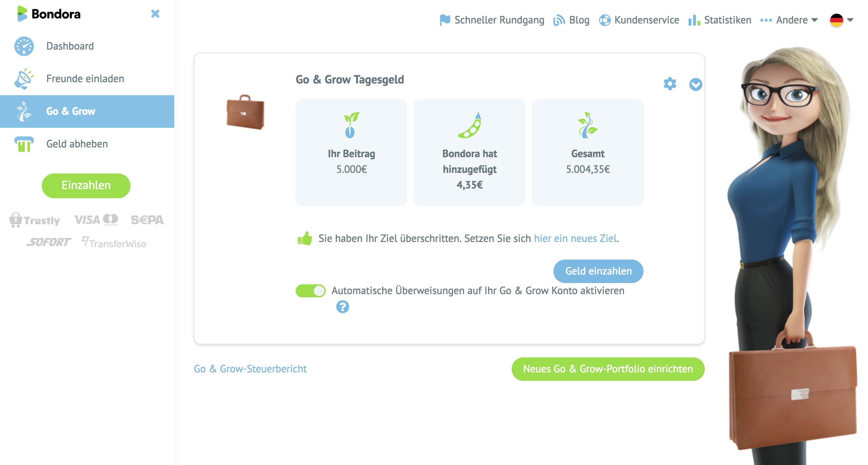
Task: Click the SOFORT payment logo
Action: pos(49,242)
